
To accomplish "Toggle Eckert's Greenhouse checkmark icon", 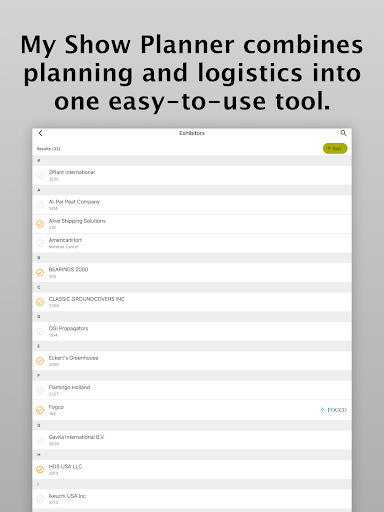I will (x=40, y=361).
